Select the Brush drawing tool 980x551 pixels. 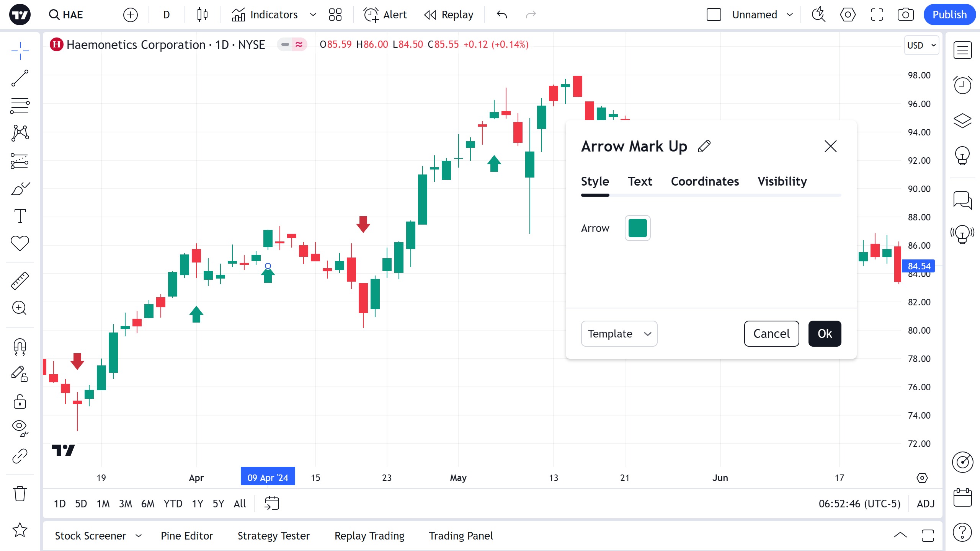coord(20,189)
